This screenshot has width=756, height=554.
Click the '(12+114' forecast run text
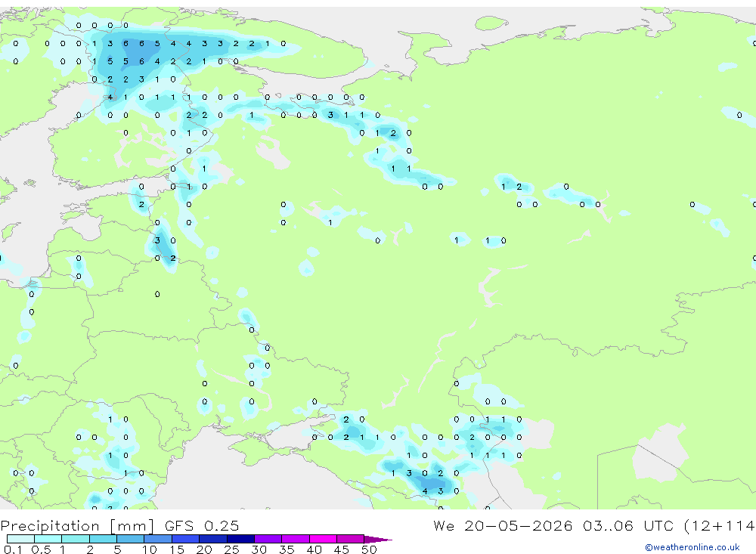720,526
